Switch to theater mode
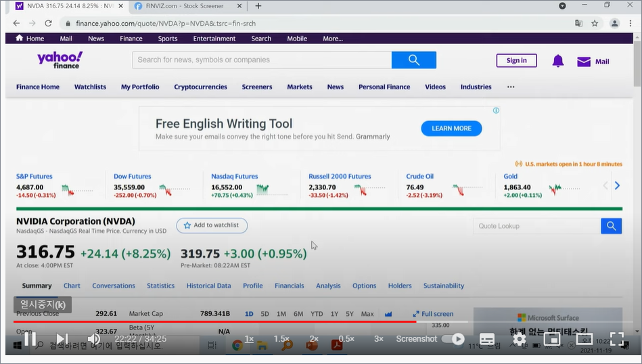This screenshot has height=364, width=642. [584, 339]
